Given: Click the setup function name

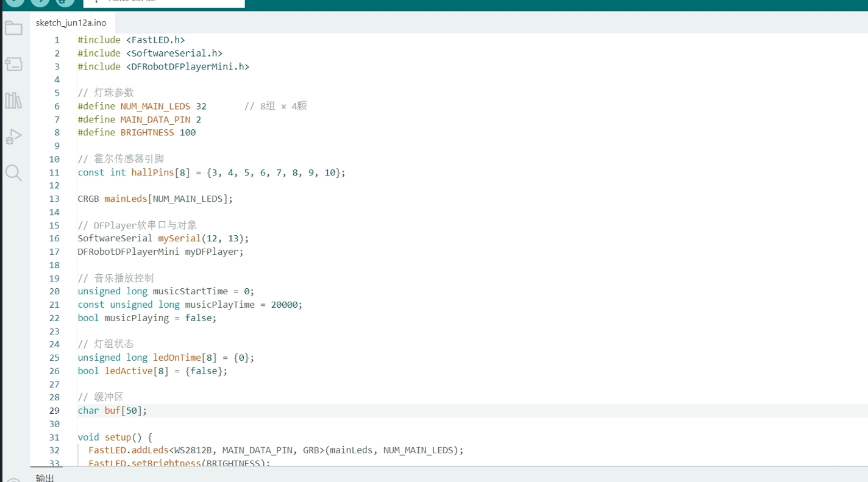Looking at the screenshot, I should click(x=118, y=437).
